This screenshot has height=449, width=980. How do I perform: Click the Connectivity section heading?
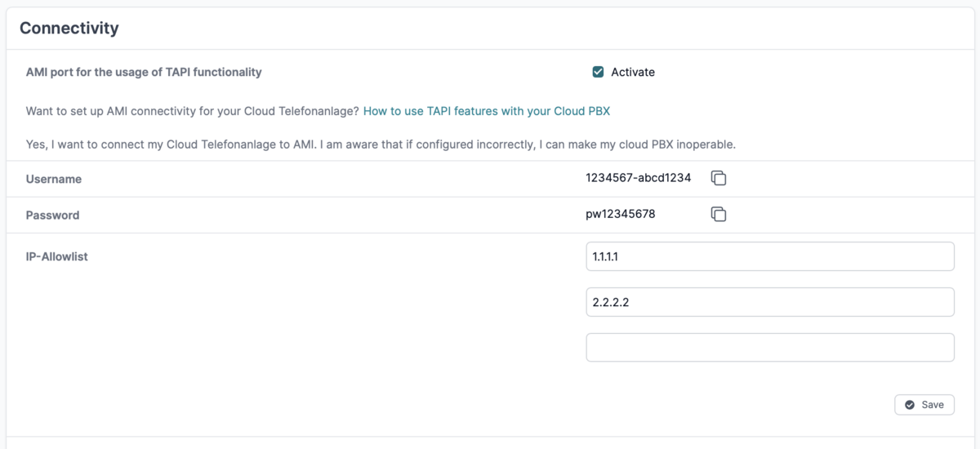point(69,29)
